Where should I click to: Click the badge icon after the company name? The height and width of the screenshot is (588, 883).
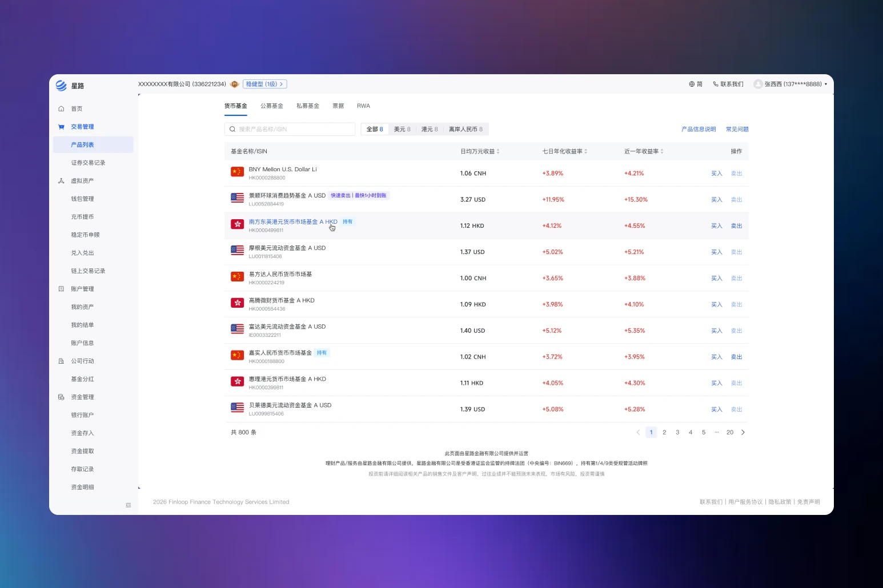pos(234,84)
